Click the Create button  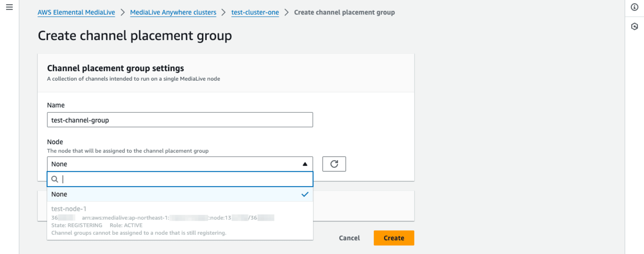[x=394, y=238]
